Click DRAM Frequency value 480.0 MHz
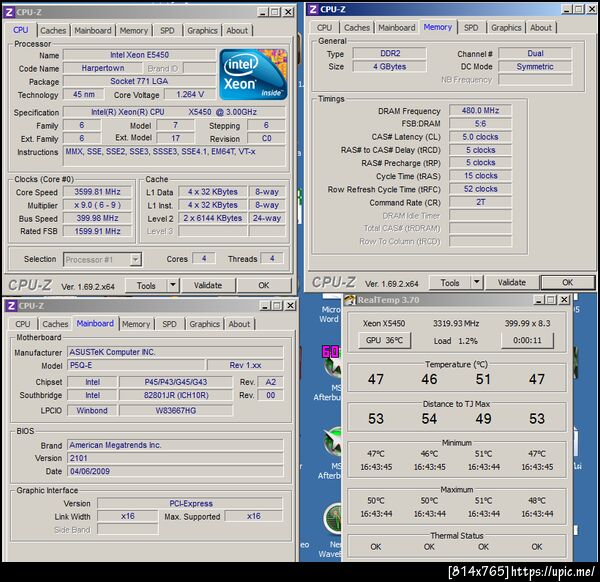The height and width of the screenshot is (582, 600). point(480,111)
